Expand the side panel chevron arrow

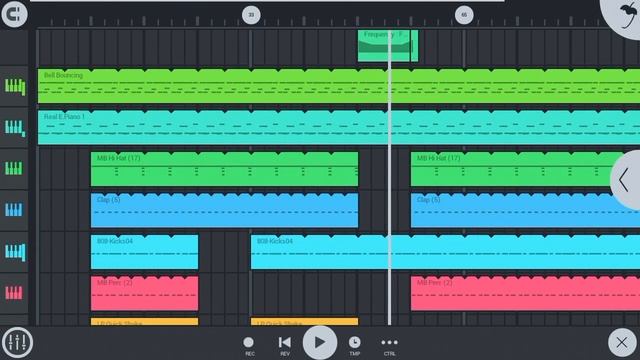pos(625,180)
